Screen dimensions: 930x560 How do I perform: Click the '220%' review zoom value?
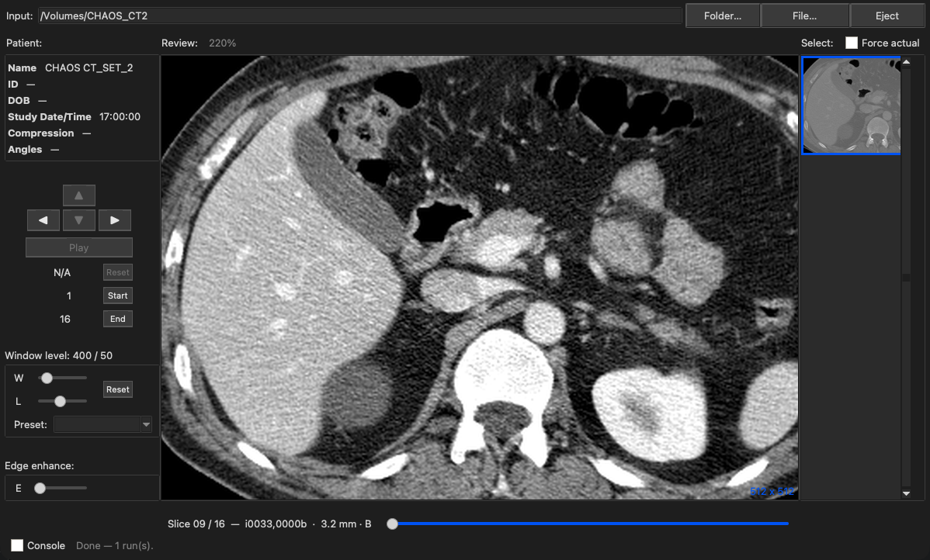[x=223, y=43]
